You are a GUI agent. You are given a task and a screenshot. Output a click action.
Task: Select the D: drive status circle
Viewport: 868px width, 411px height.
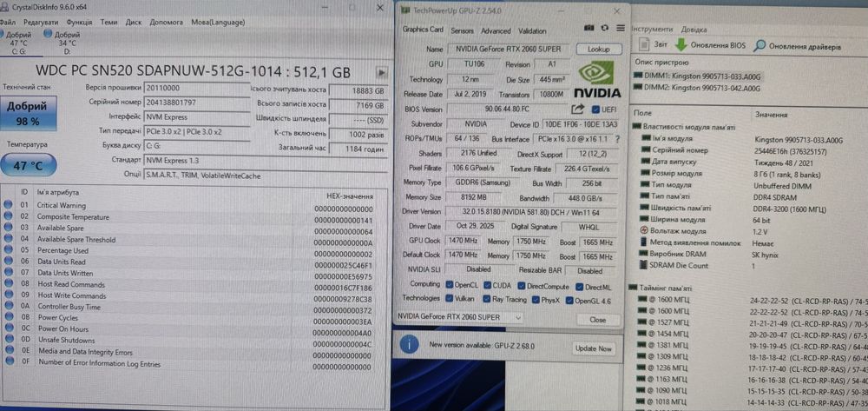tap(48, 34)
